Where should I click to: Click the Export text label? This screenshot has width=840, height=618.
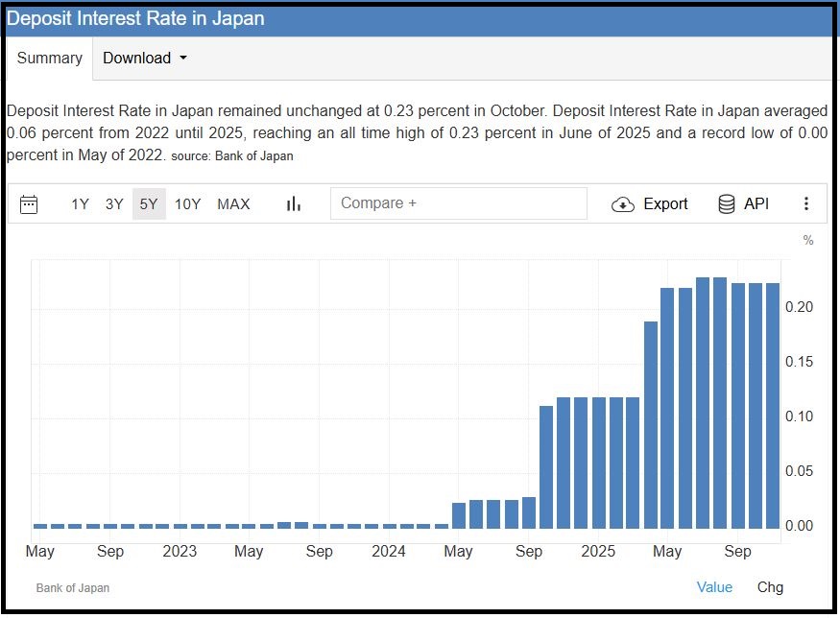pyautogui.click(x=665, y=204)
